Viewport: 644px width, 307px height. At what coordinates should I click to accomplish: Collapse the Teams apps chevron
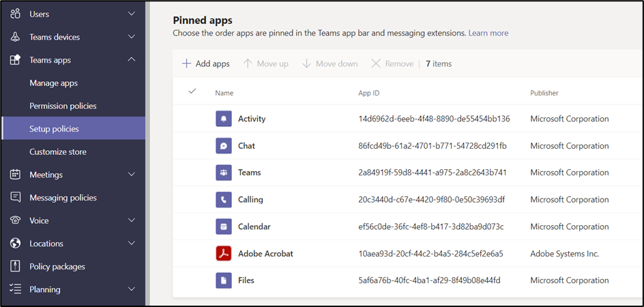point(132,59)
